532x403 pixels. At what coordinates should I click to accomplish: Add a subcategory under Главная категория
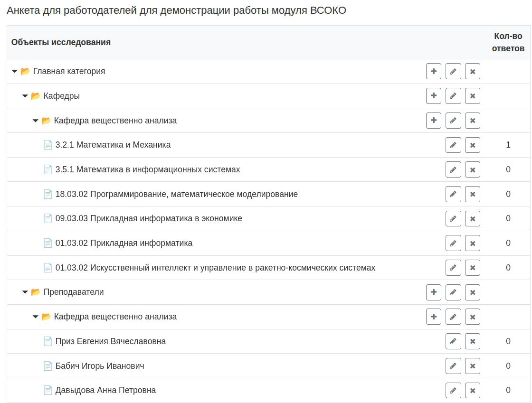click(x=433, y=71)
